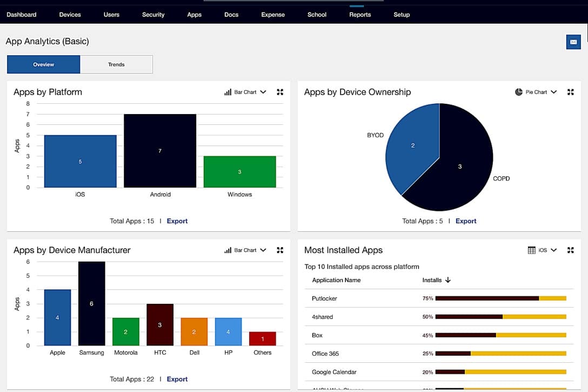Expand Apps by Platform card to fullscreen
The width and height of the screenshot is (588, 392).
tap(280, 92)
